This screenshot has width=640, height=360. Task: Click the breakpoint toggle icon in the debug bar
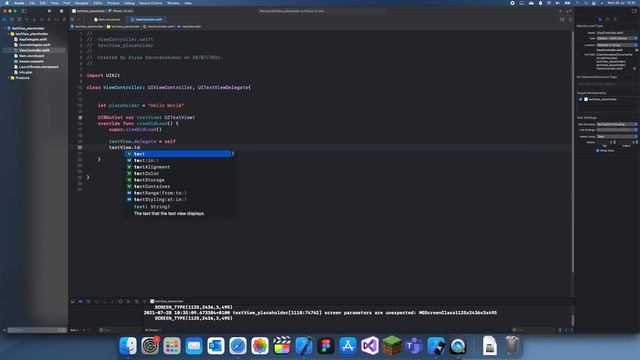(80, 301)
